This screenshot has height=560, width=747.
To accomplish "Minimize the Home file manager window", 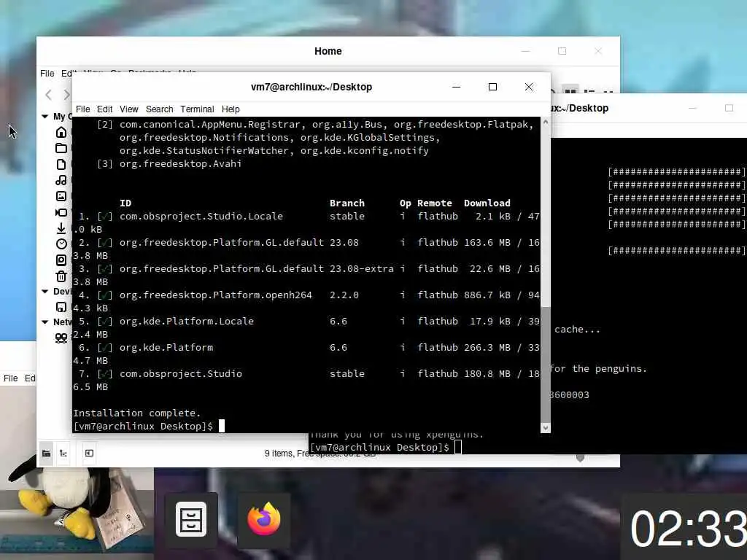I will 525,51.
